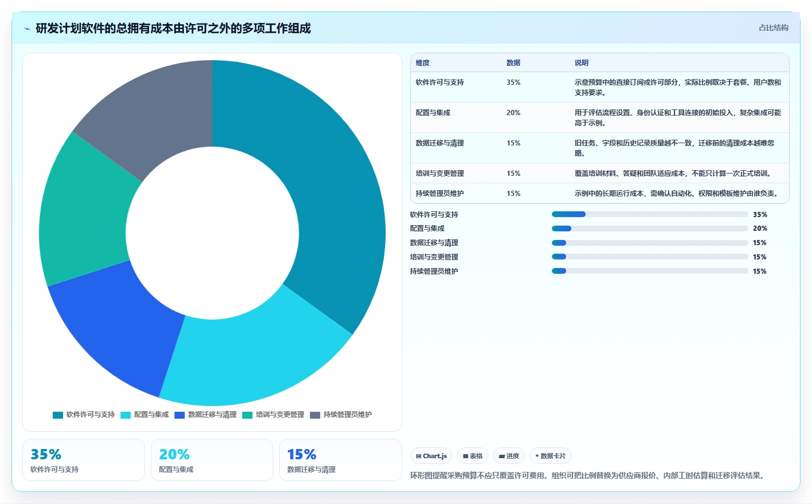
Task: Click the 维度 column header
Action: (x=422, y=63)
